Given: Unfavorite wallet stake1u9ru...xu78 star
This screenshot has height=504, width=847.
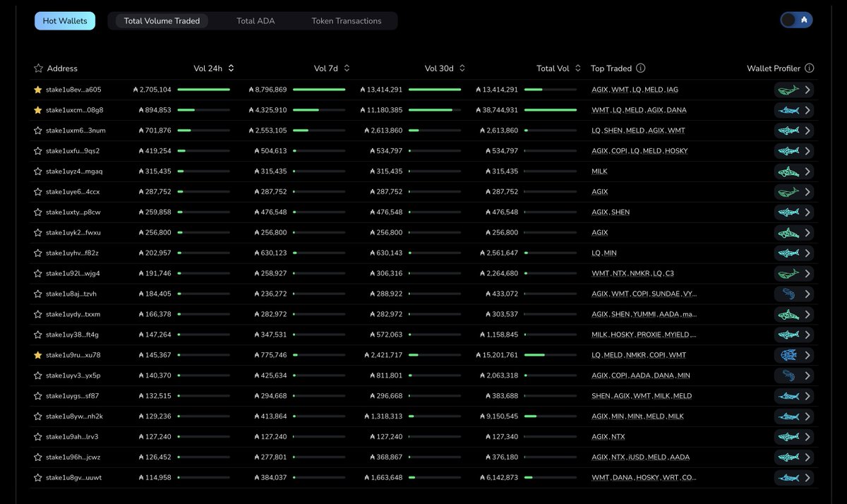Looking at the screenshot, I should [x=38, y=355].
